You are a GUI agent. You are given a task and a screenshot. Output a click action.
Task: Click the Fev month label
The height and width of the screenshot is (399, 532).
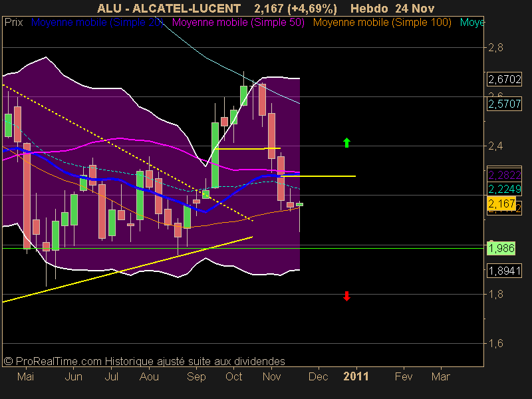(404, 376)
